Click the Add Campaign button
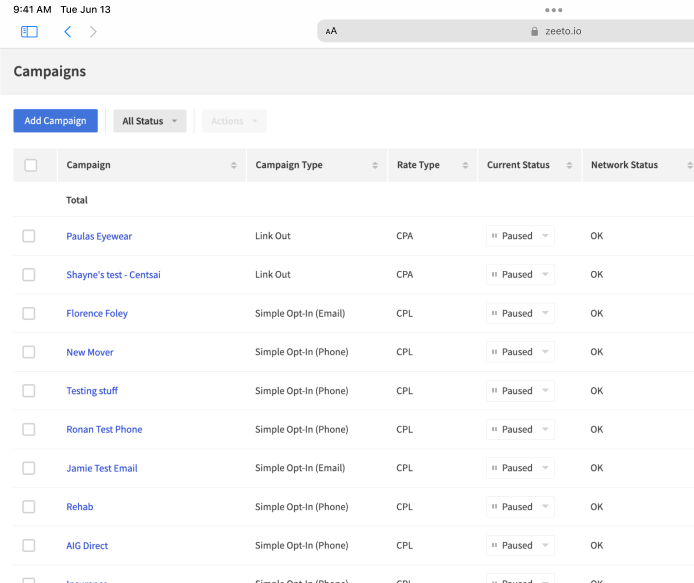Screen dimensions: 694x583 click(55, 121)
